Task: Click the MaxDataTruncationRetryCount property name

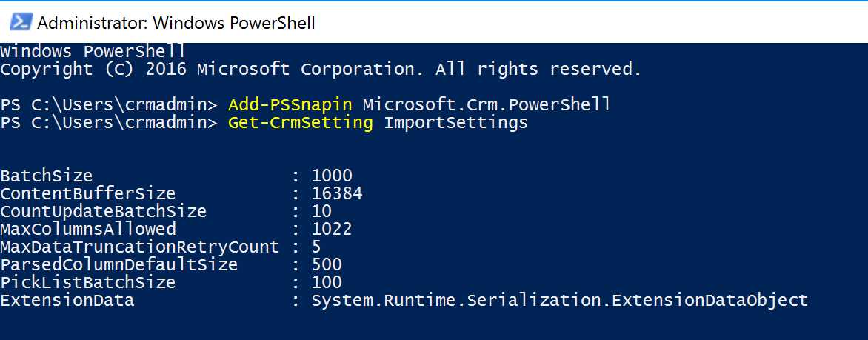Action: (x=140, y=247)
